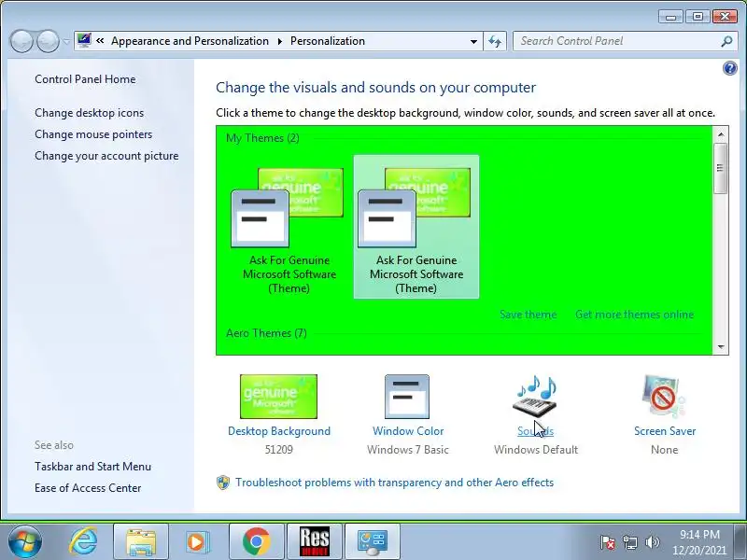Click the theme list scroll up arrow

pyautogui.click(x=721, y=134)
